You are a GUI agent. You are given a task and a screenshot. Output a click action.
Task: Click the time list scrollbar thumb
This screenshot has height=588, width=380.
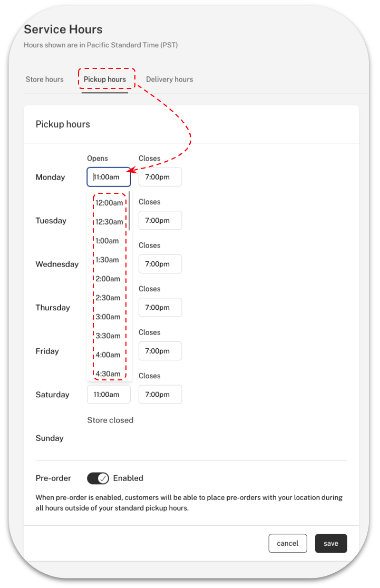pos(130,211)
